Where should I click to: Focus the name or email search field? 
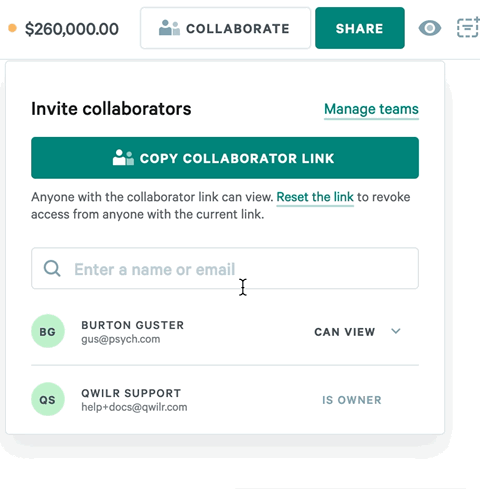coord(225,268)
